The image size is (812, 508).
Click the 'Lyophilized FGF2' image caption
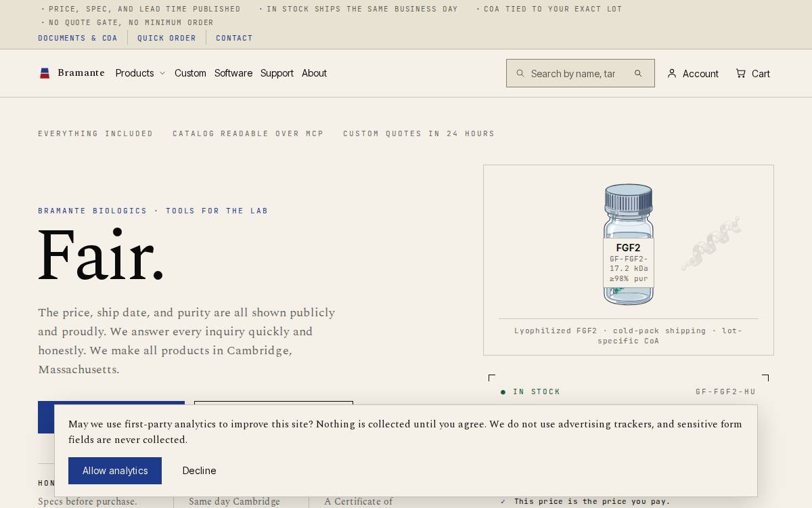(x=629, y=335)
